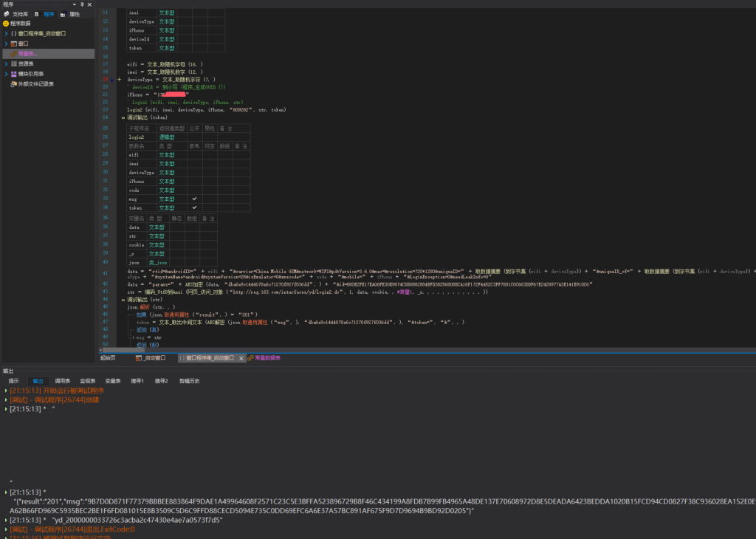Expand the 窗口 tree node
This screenshot has height=539, width=756.
[x=6, y=44]
